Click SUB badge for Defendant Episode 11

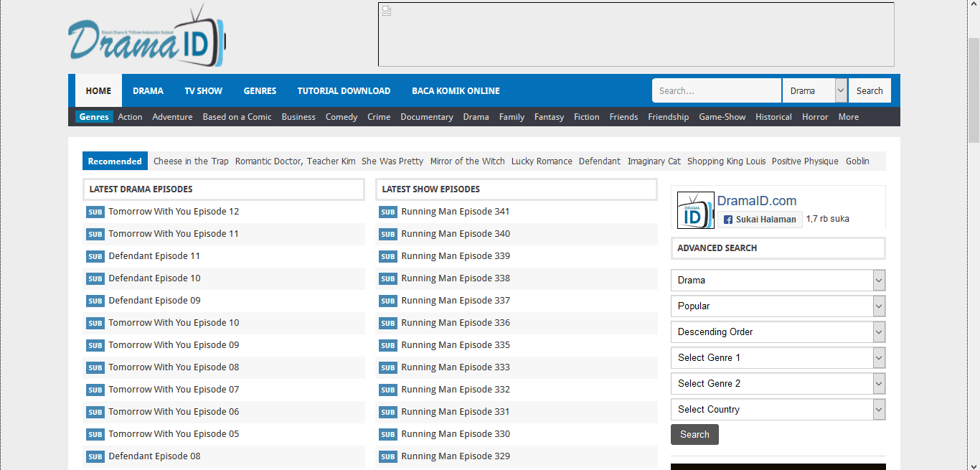(95, 256)
